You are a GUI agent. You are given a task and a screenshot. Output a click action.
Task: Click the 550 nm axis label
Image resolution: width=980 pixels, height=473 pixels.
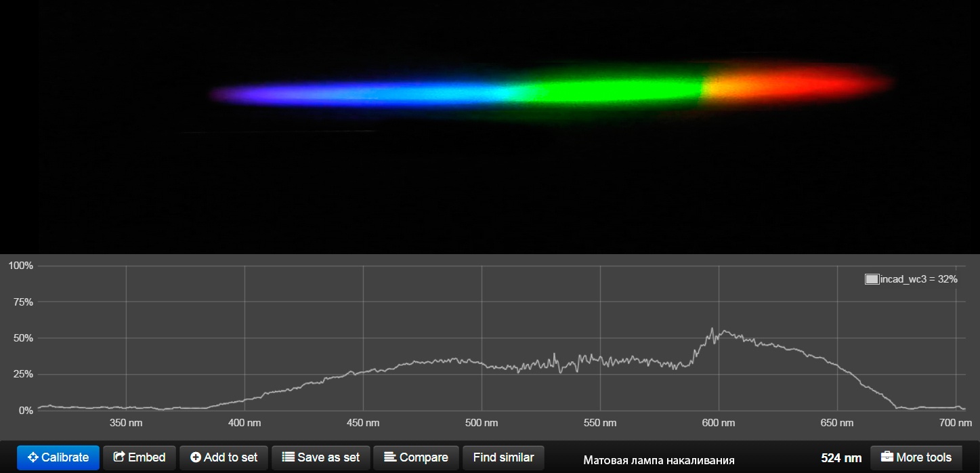600,423
